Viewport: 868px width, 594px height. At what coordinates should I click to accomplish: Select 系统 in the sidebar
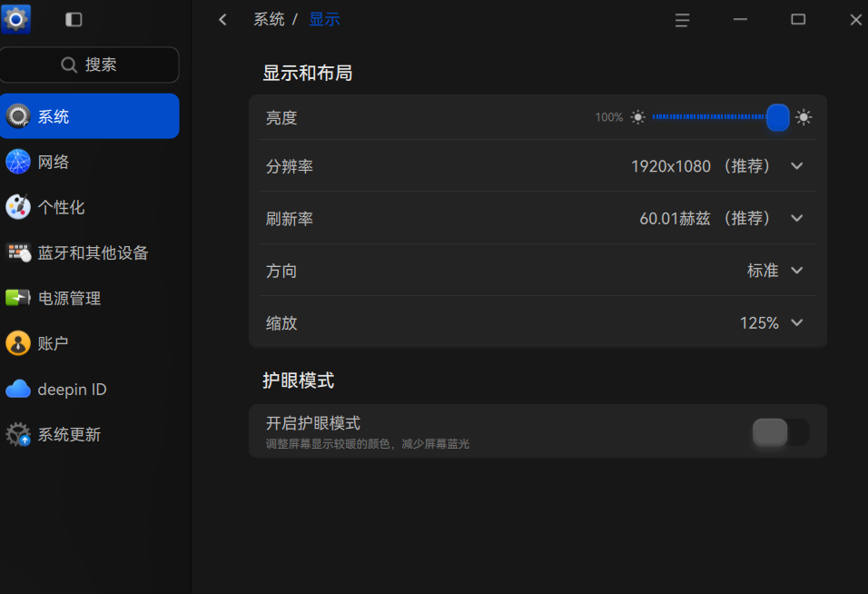pyautogui.click(x=90, y=116)
